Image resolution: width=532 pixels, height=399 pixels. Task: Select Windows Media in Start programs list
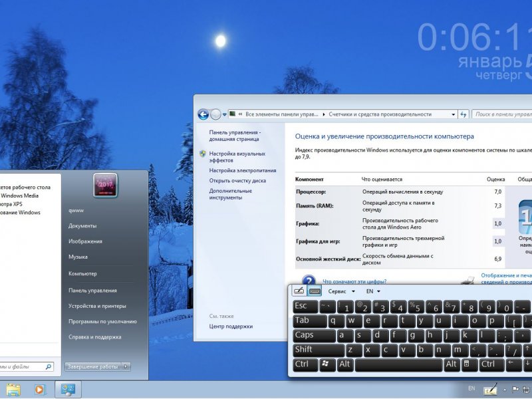tap(19, 196)
